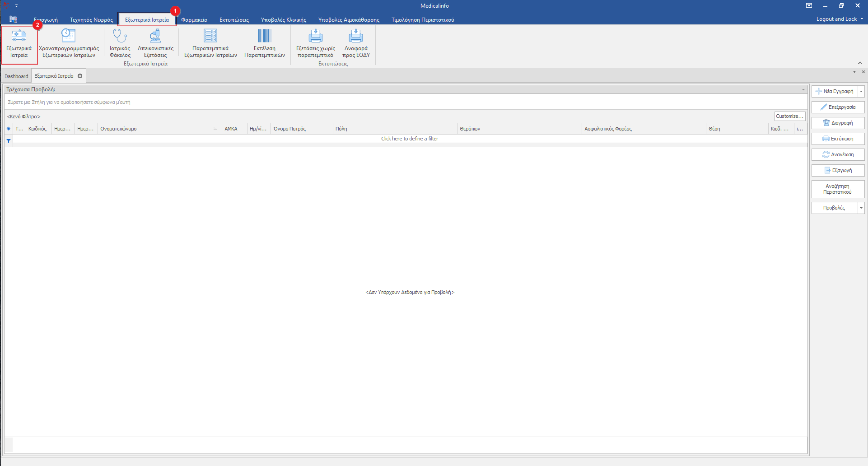Switch to the Dashboard tab
This screenshot has height=466, width=868.
coord(16,76)
